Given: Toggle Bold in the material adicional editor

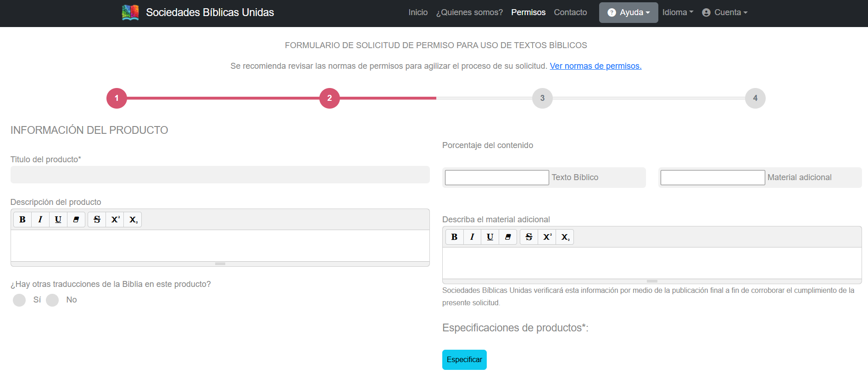Looking at the screenshot, I should point(454,237).
